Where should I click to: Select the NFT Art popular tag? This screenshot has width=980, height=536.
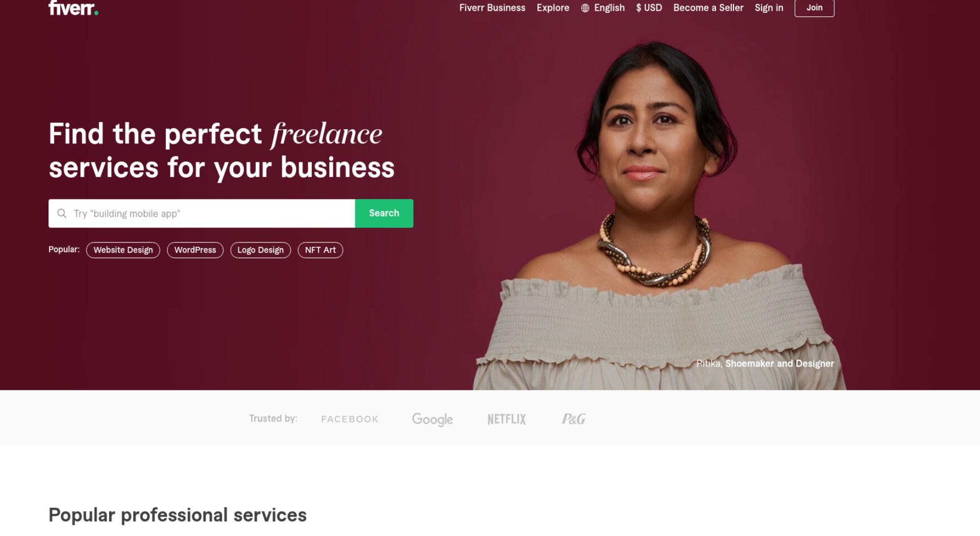tap(320, 250)
